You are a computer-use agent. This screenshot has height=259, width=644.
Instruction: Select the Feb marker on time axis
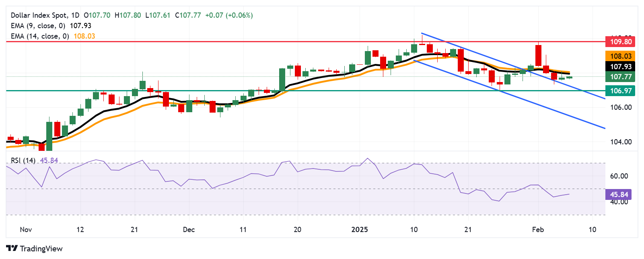click(x=538, y=230)
